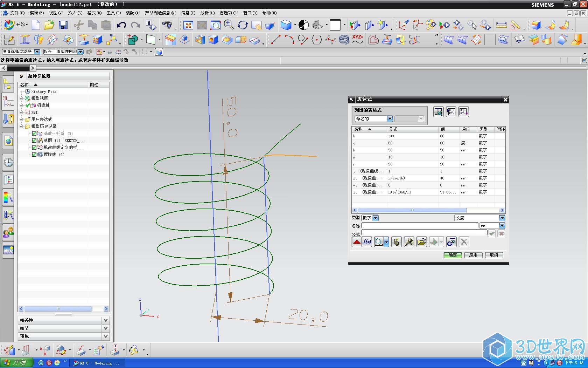The image size is (588, 368).
Task: Open the Roles tab icon in resource bar
Action: [x=8, y=232]
